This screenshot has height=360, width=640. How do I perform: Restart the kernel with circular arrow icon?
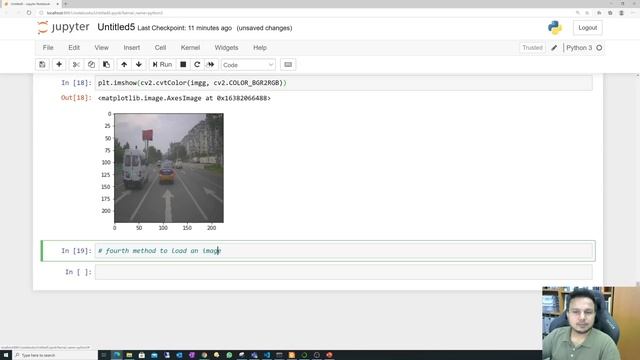click(x=197, y=64)
